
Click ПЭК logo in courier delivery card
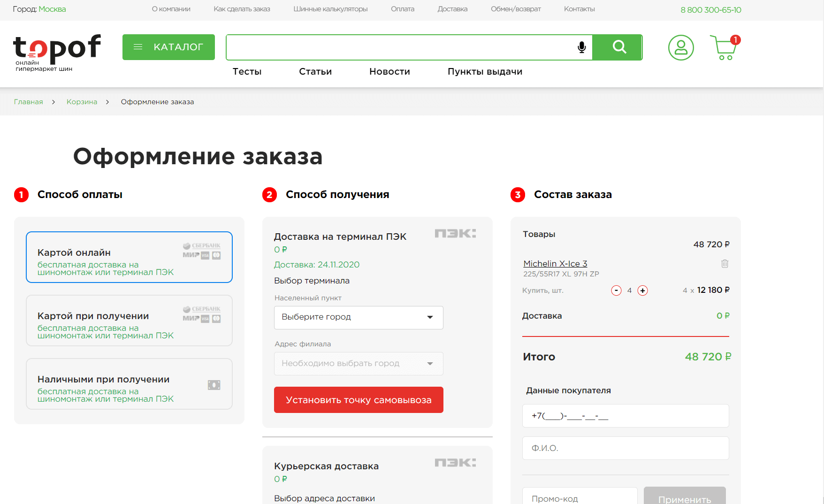pyautogui.click(x=455, y=463)
